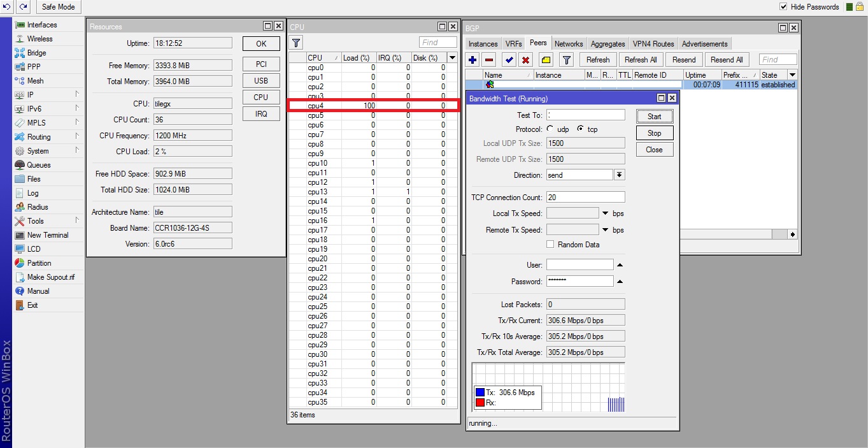Switch to Advertisements tab

click(704, 44)
